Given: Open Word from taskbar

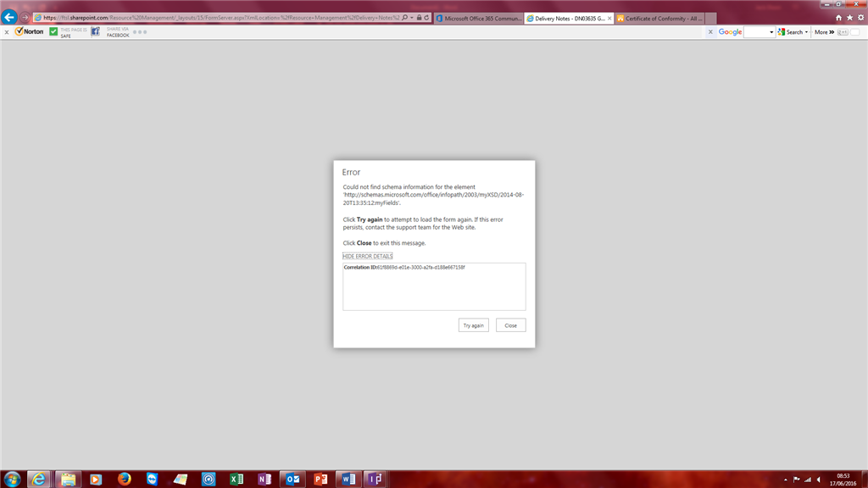Looking at the screenshot, I should 348,480.
